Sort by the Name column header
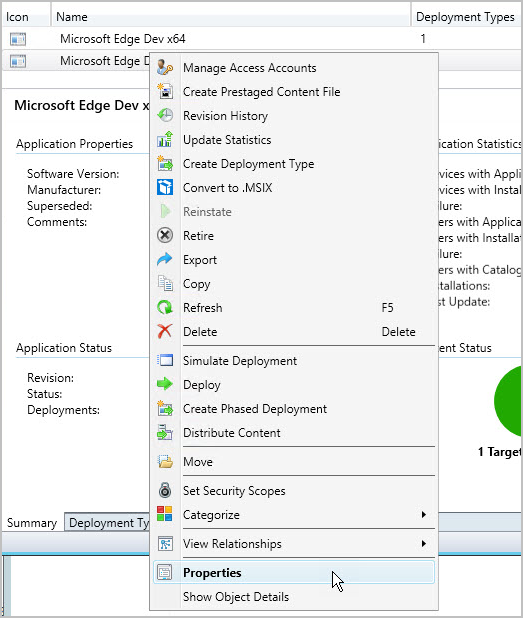Screen dimensions: 523x618 (231, 17)
